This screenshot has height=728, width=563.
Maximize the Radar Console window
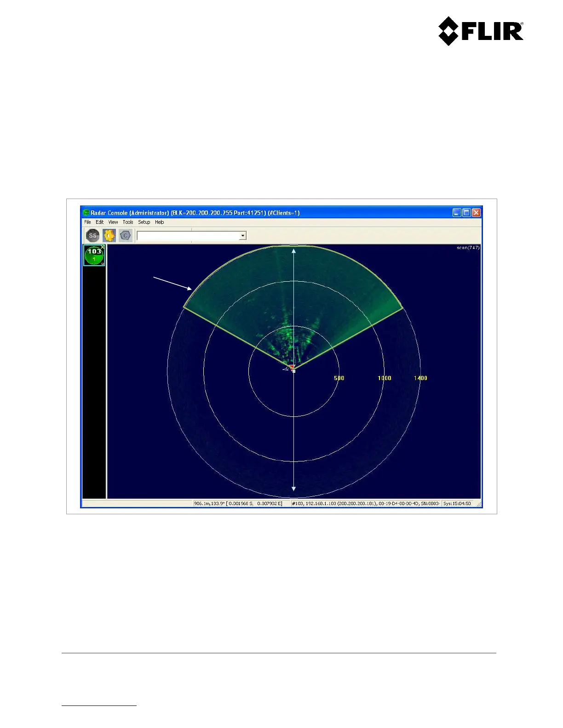[x=466, y=212]
